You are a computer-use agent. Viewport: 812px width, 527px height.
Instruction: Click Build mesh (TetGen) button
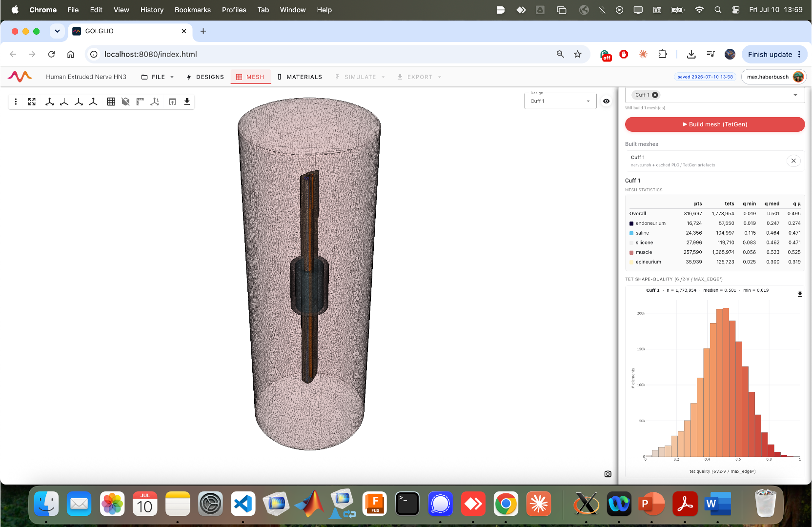coord(715,124)
